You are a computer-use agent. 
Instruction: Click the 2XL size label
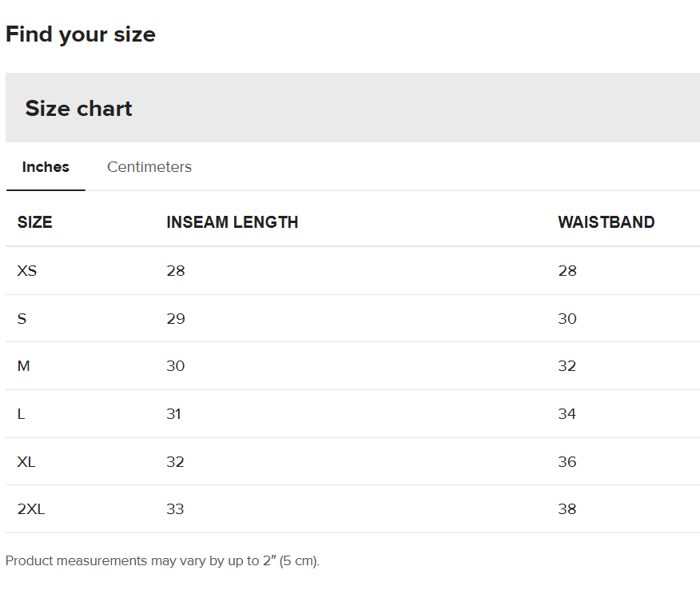point(31,509)
